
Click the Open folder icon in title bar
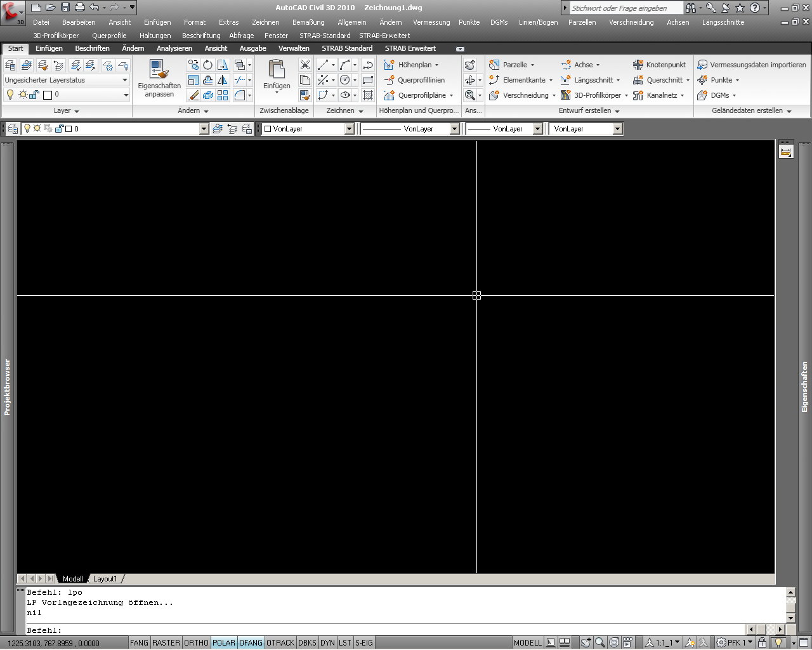click(50, 8)
